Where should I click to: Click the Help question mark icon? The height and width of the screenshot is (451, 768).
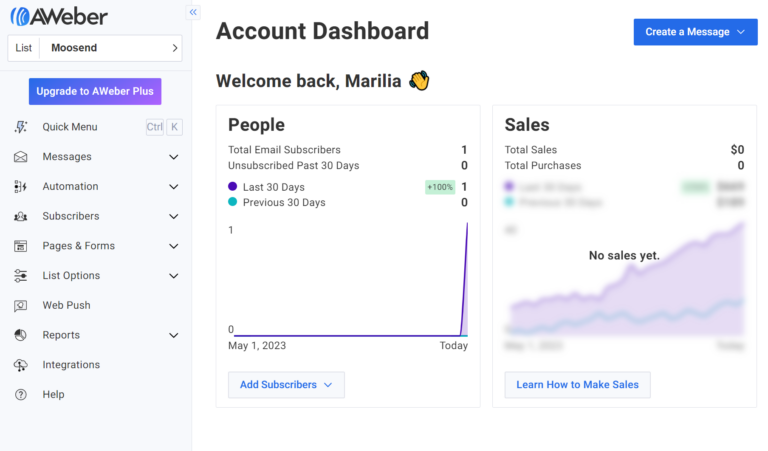(21, 395)
